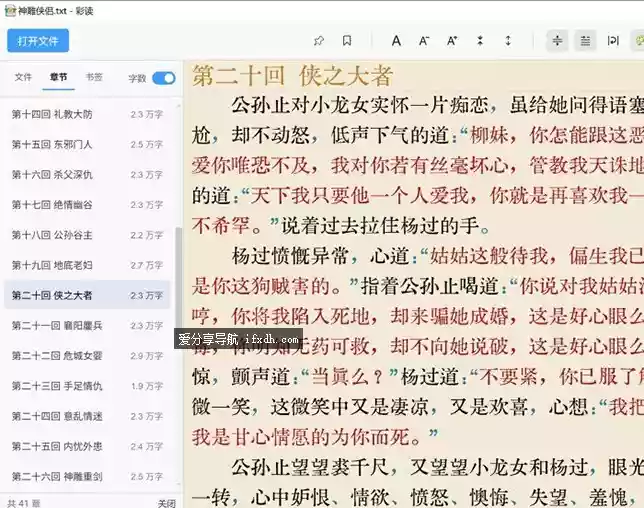
Task: Decrease font size with the A- icon
Action: coord(424,41)
